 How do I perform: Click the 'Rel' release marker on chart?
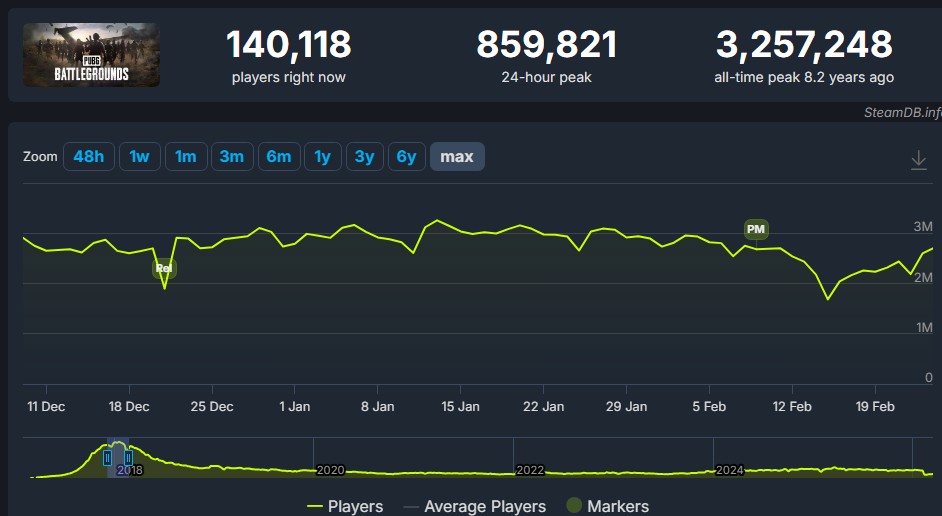coord(163,268)
